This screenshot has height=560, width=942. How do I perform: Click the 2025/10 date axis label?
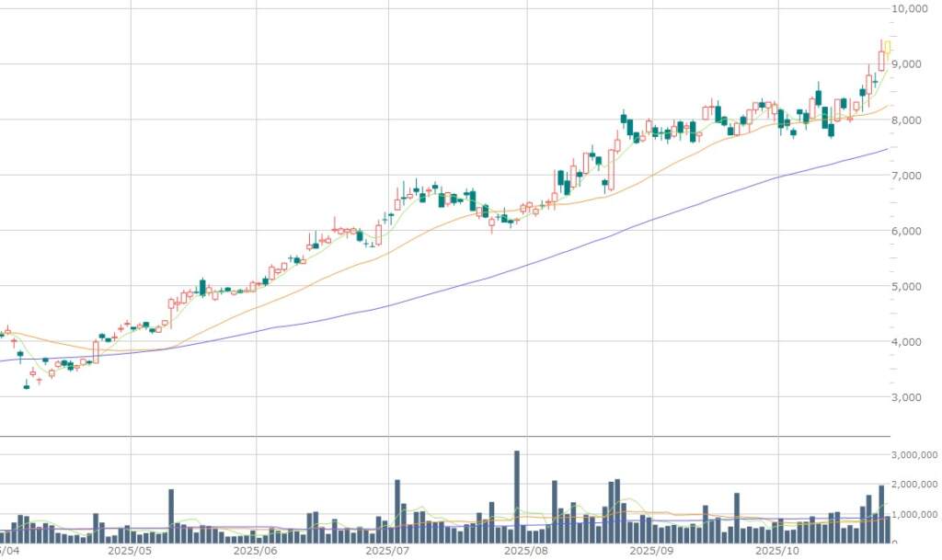[x=777, y=551]
